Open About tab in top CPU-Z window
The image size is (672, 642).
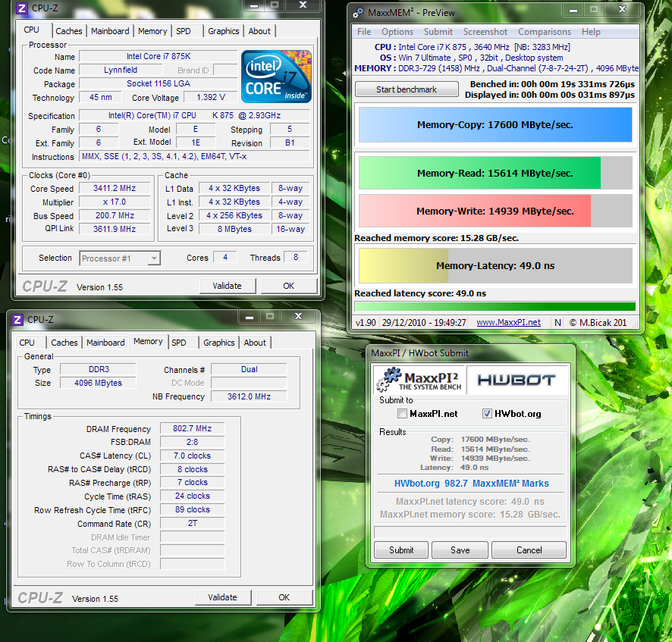pyautogui.click(x=259, y=31)
